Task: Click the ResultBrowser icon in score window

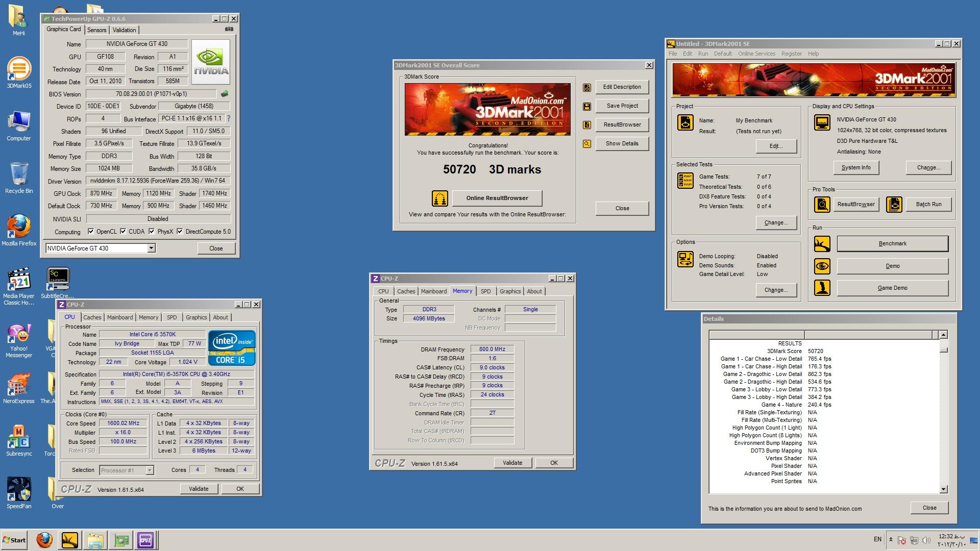Action: point(587,125)
